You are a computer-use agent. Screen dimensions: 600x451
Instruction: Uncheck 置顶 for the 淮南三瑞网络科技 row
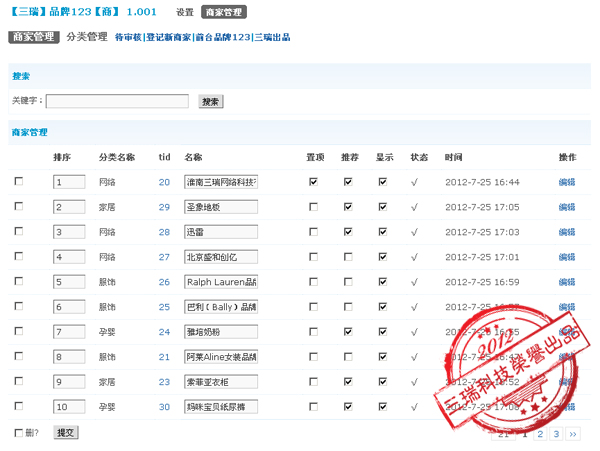click(314, 182)
